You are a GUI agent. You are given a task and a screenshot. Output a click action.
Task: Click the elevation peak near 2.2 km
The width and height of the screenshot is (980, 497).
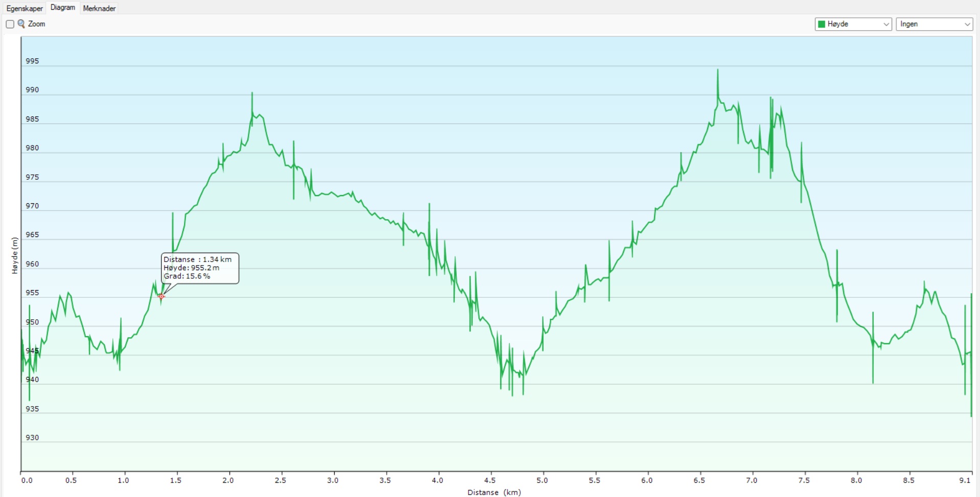tap(252, 93)
